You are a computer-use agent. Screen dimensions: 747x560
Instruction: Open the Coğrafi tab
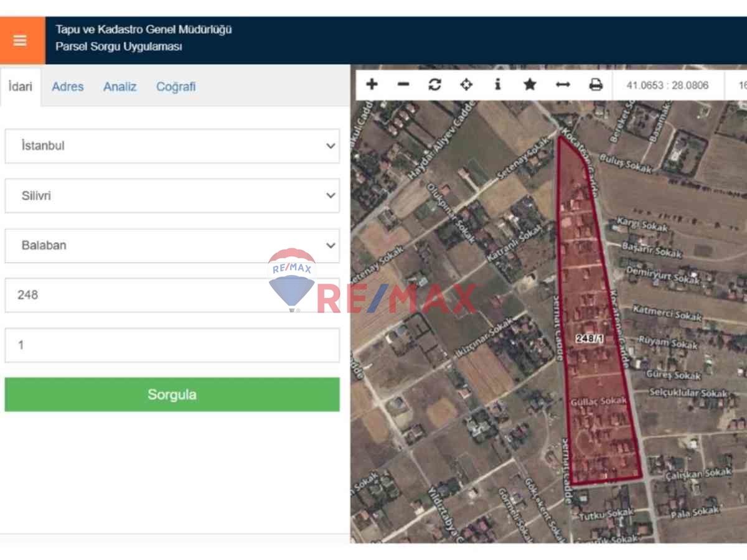[176, 86]
